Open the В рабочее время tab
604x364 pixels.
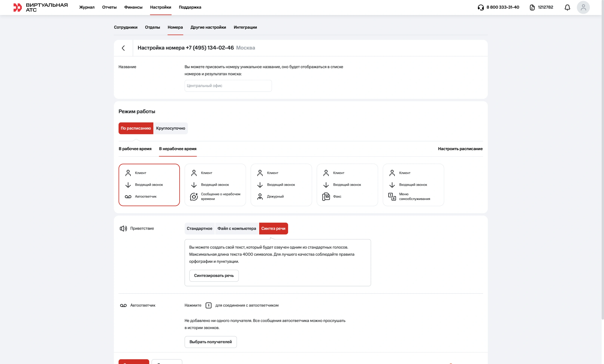135,149
